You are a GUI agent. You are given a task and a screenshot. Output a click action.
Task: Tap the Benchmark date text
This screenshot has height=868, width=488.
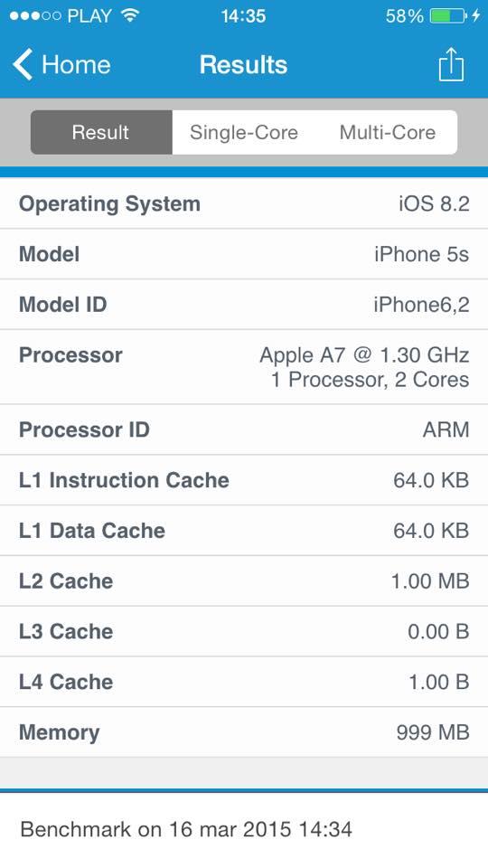[186, 829]
